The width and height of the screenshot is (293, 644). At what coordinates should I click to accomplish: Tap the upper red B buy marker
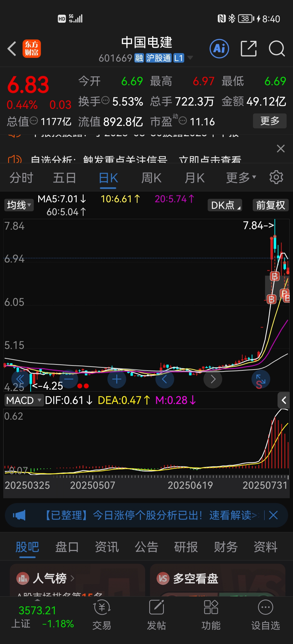[x=275, y=276]
